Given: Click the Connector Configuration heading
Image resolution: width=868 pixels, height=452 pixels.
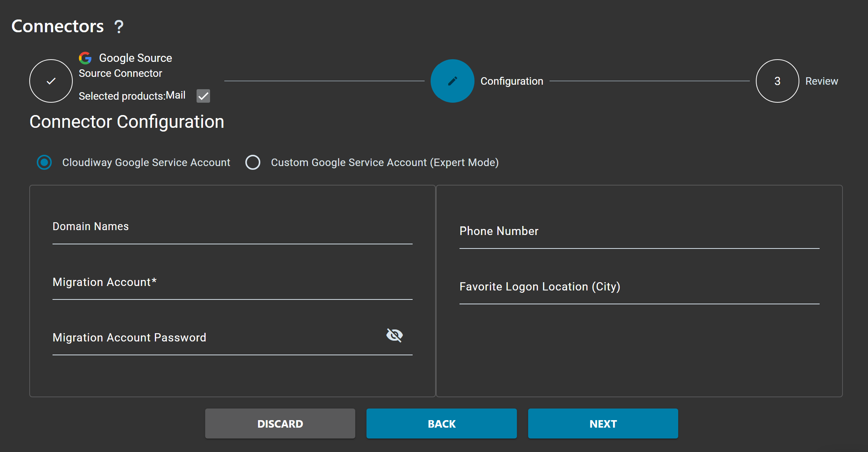Looking at the screenshot, I should (127, 121).
